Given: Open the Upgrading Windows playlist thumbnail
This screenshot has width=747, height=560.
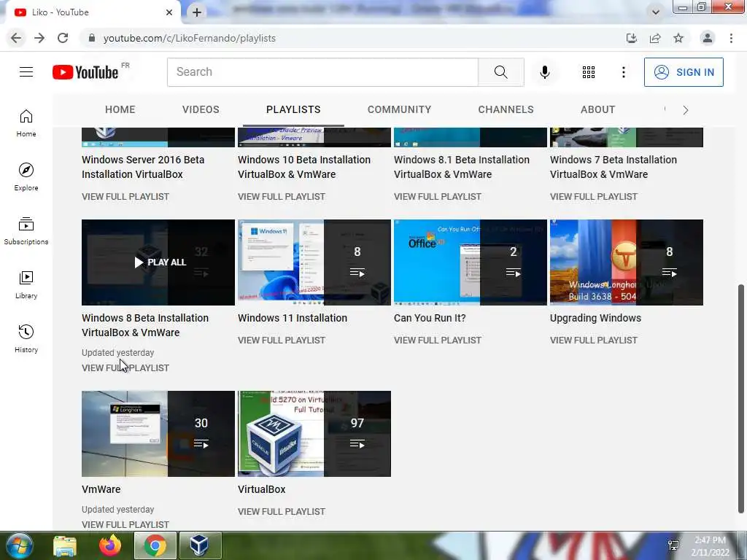Looking at the screenshot, I should tap(627, 262).
